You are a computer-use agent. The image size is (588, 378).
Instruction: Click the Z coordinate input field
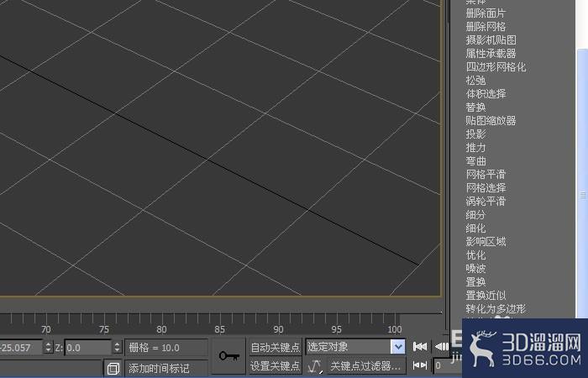point(87,348)
